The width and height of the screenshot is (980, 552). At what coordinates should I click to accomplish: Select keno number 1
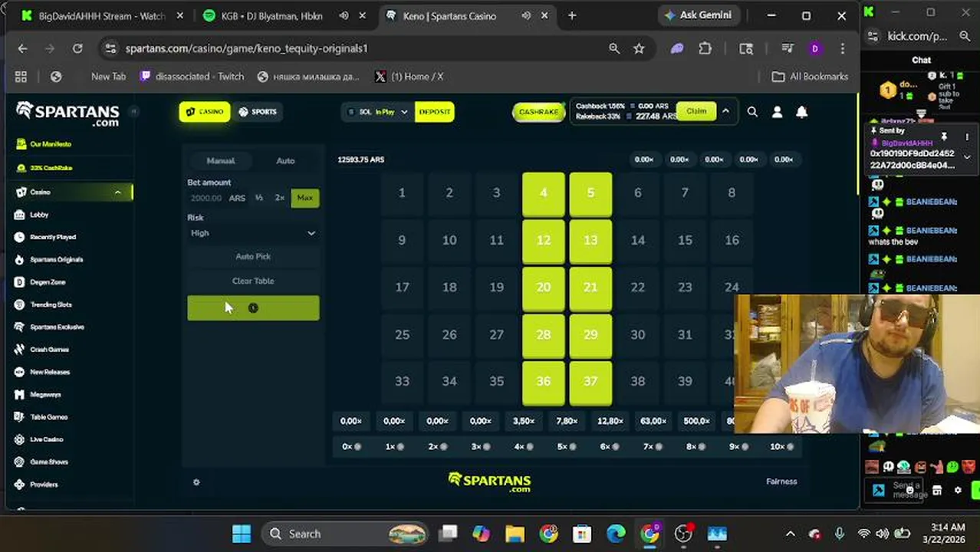(x=402, y=193)
